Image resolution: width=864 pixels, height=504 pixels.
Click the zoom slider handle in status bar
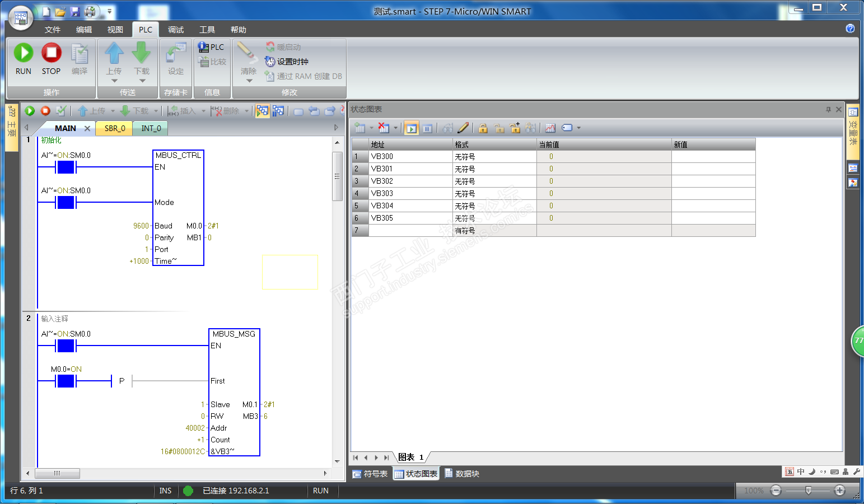click(x=808, y=491)
